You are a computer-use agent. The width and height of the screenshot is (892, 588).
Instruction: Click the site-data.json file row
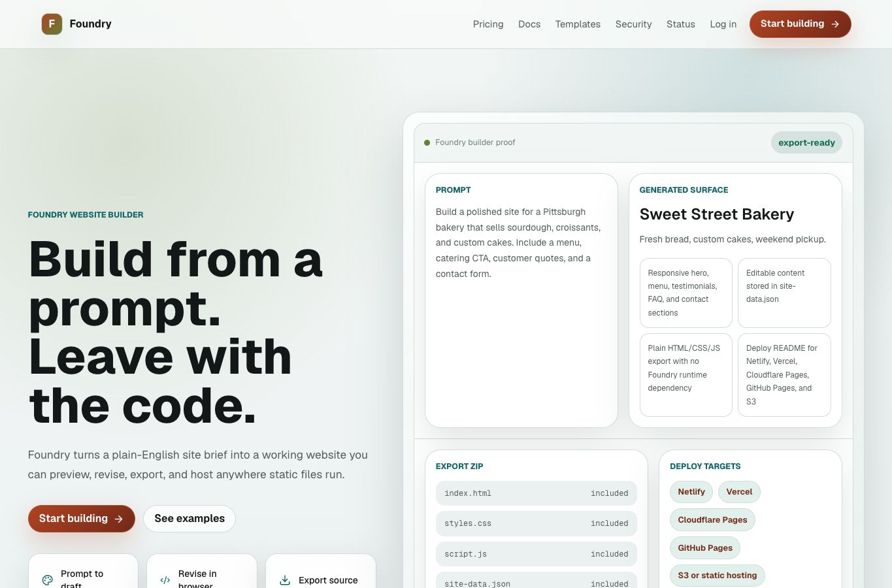pyautogui.click(x=536, y=581)
